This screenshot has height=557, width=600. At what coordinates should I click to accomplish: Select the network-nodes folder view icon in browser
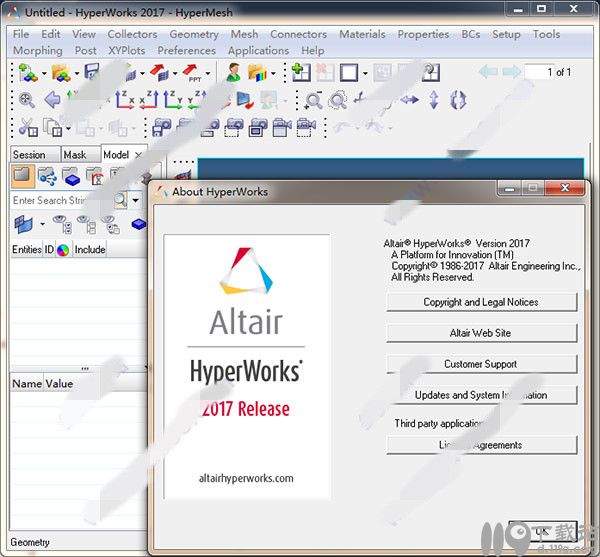47,177
